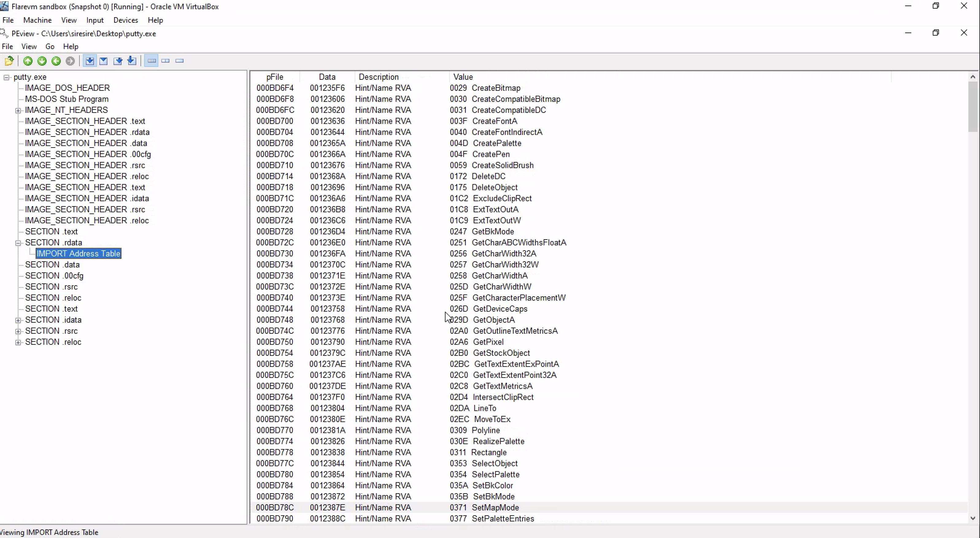Open the VirtualBox Machine menu
Viewport: 980px width, 538px height.
point(37,20)
